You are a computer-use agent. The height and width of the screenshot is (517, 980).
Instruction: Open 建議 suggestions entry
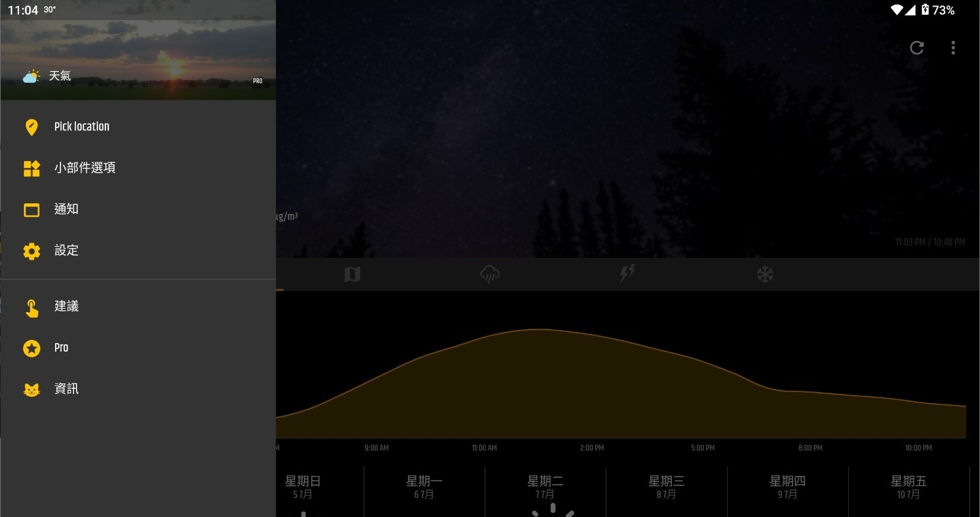click(x=138, y=306)
